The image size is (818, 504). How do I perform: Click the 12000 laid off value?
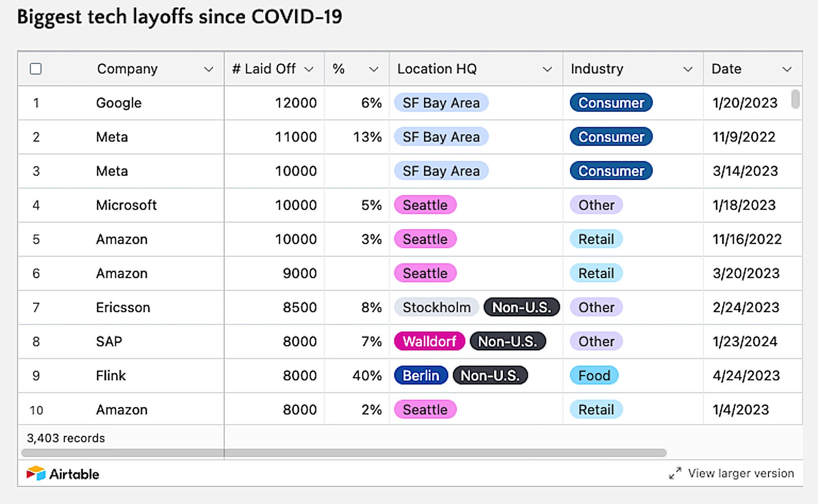coord(296,103)
